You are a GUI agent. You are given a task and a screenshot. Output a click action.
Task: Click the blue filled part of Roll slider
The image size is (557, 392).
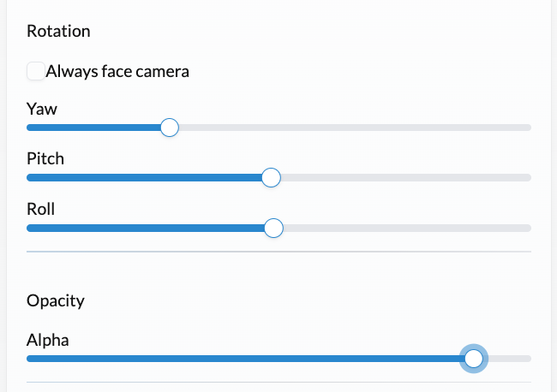(146, 228)
